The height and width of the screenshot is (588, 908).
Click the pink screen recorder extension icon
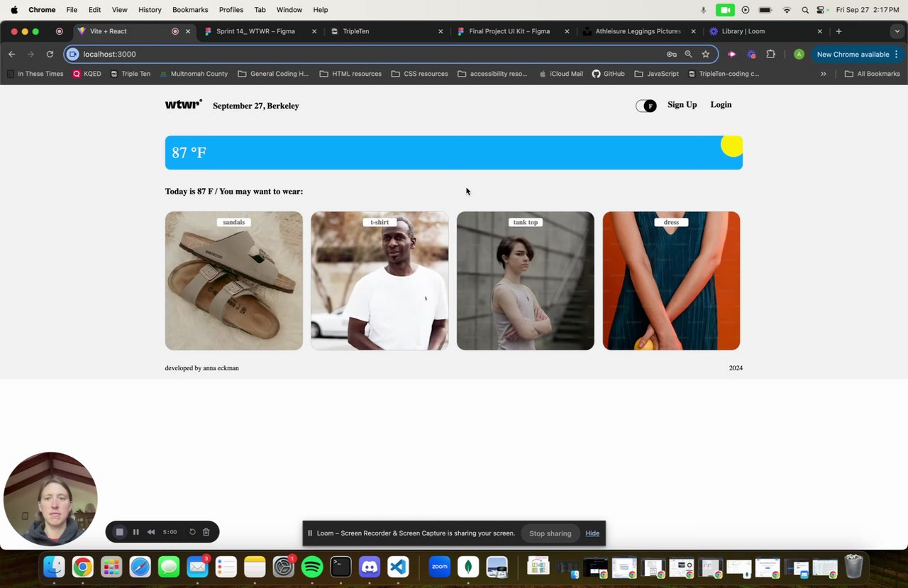coord(732,54)
